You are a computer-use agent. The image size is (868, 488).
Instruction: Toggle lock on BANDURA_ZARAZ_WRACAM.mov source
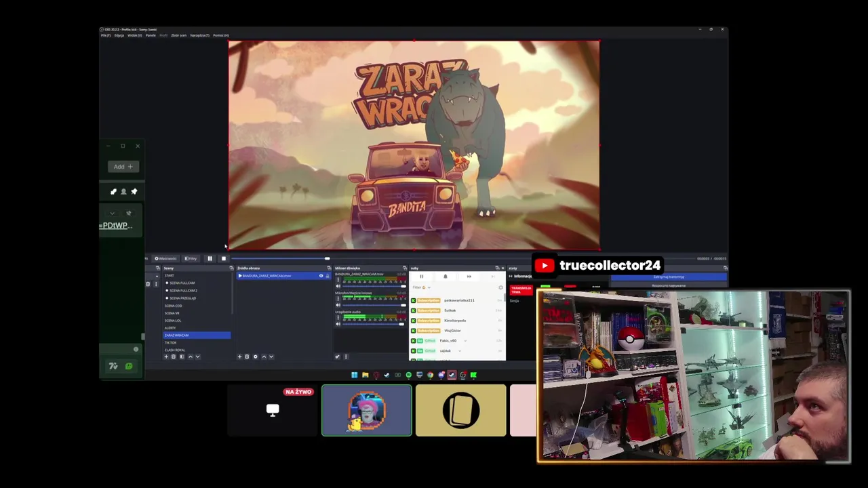(x=328, y=276)
